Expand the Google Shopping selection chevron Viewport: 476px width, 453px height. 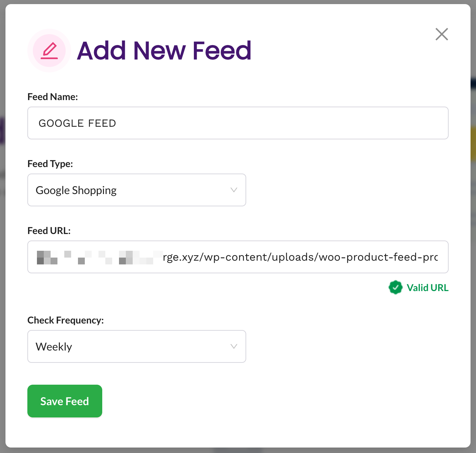tap(234, 190)
